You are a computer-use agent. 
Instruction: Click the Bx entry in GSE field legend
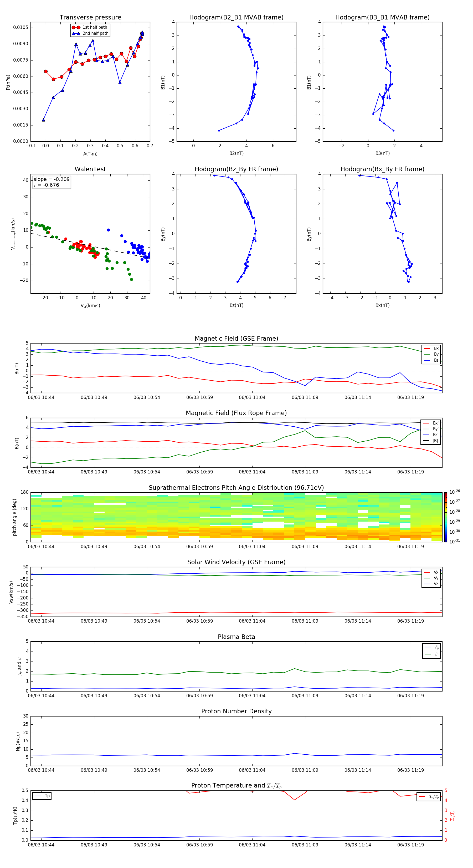click(x=431, y=349)
